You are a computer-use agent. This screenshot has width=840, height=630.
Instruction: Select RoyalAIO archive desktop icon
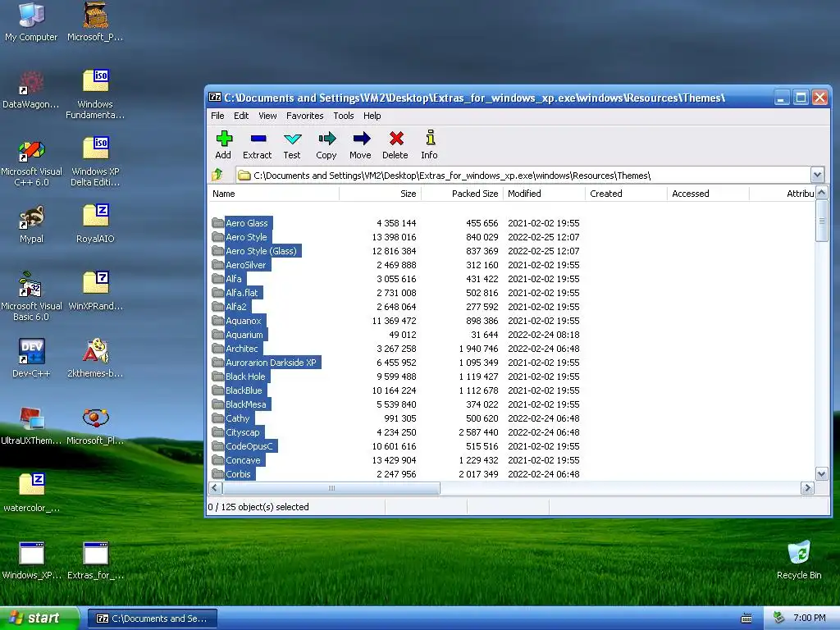(x=95, y=223)
